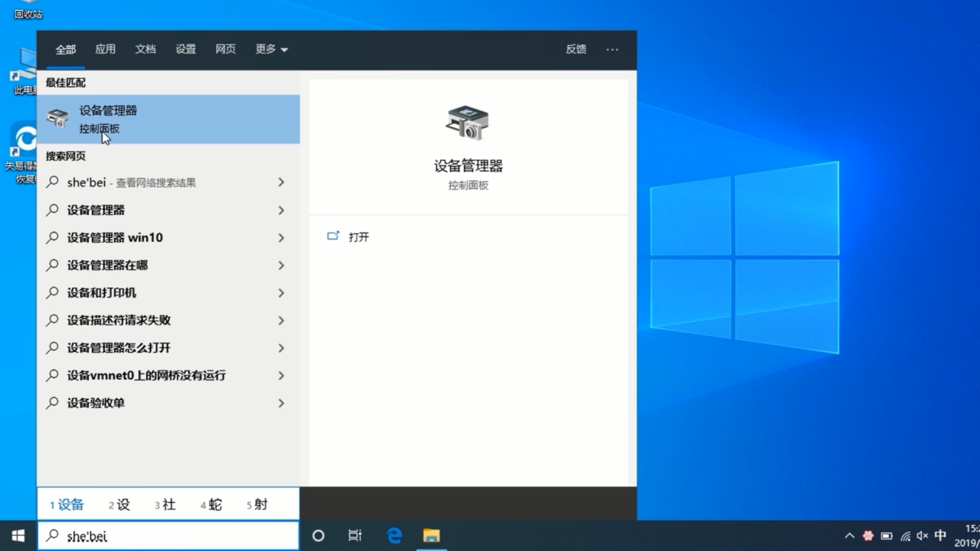Click the search result icon for 设备和打印机
The width and height of the screenshot is (980, 551).
click(53, 292)
